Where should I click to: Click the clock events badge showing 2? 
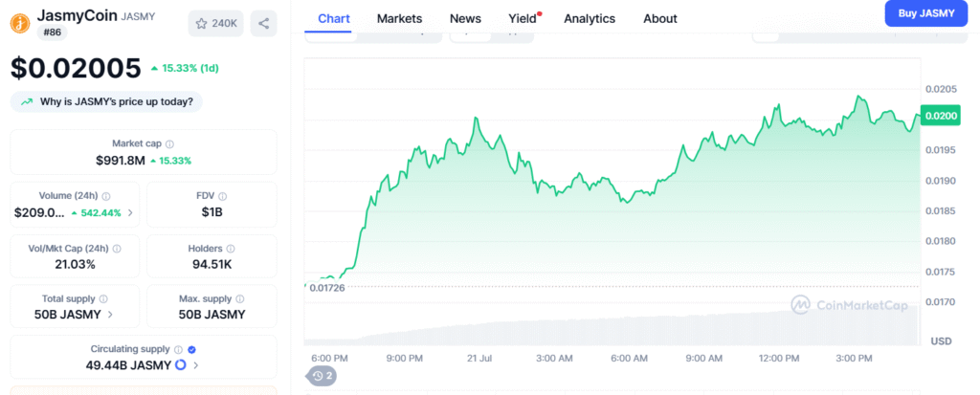pos(322,376)
